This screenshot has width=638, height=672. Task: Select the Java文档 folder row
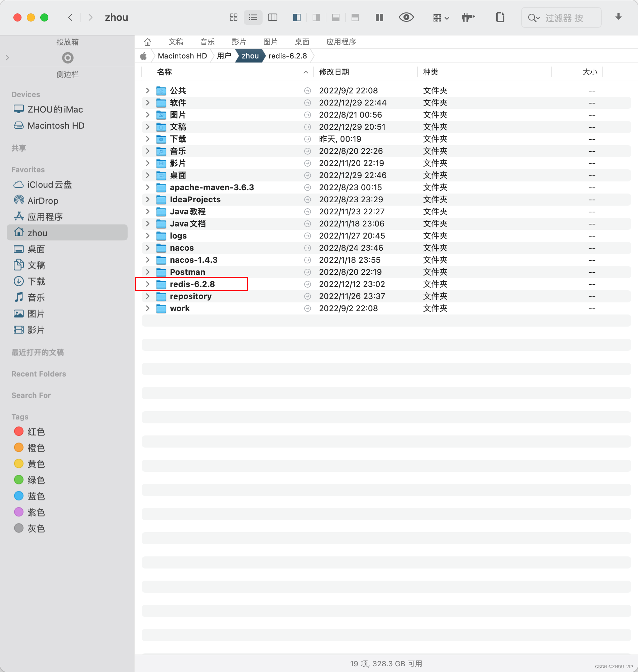point(386,223)
